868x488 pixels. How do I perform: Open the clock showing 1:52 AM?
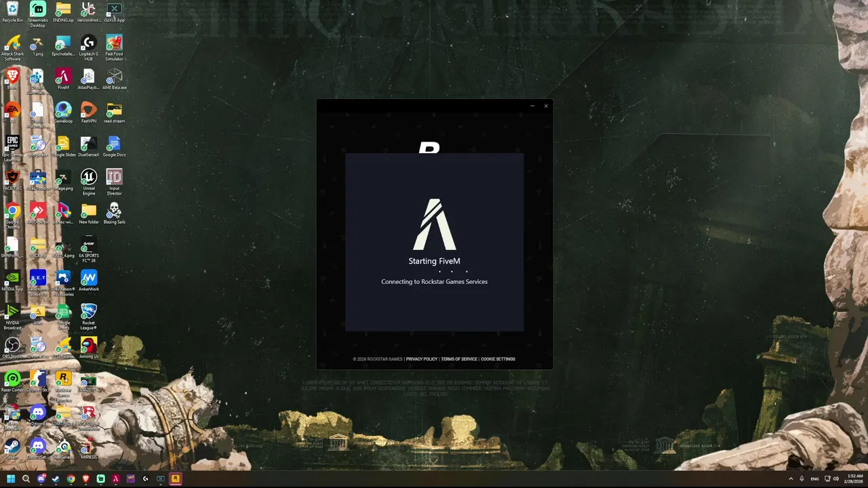[x=854, y=479]
